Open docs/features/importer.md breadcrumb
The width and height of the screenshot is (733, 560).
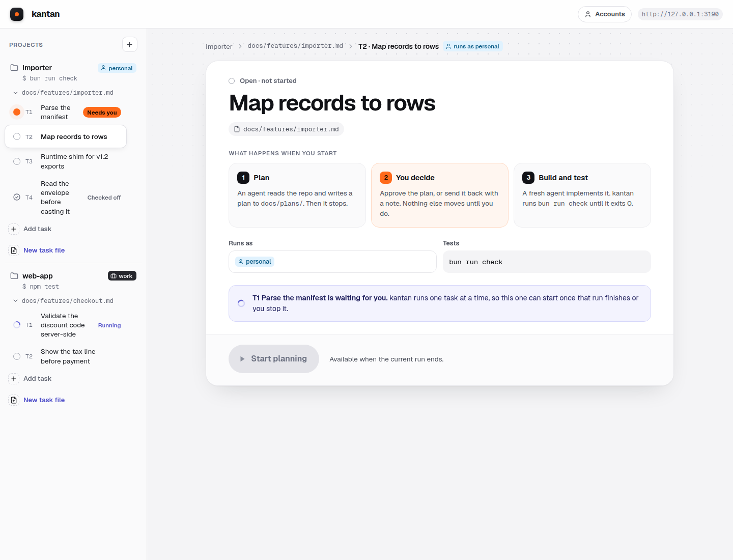(x=295, y=46)
